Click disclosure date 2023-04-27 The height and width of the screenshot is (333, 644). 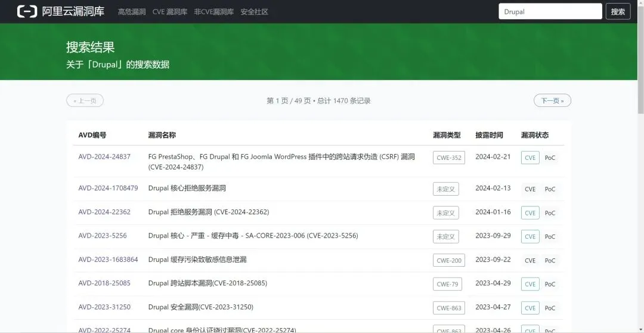[493, 307]
